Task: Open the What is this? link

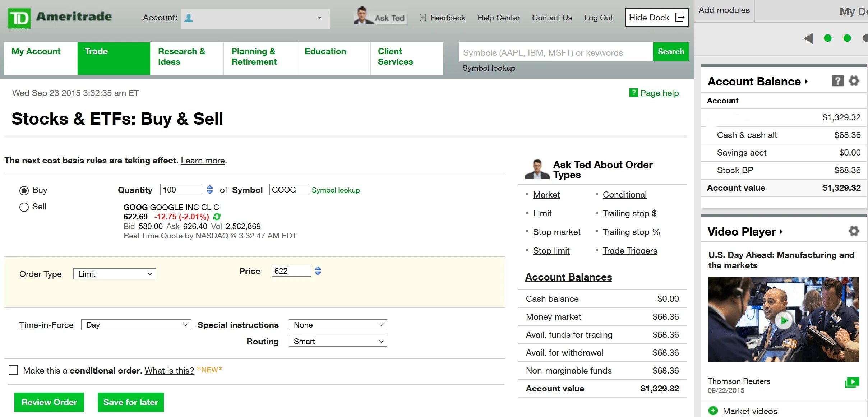Action: pos(169,371)
